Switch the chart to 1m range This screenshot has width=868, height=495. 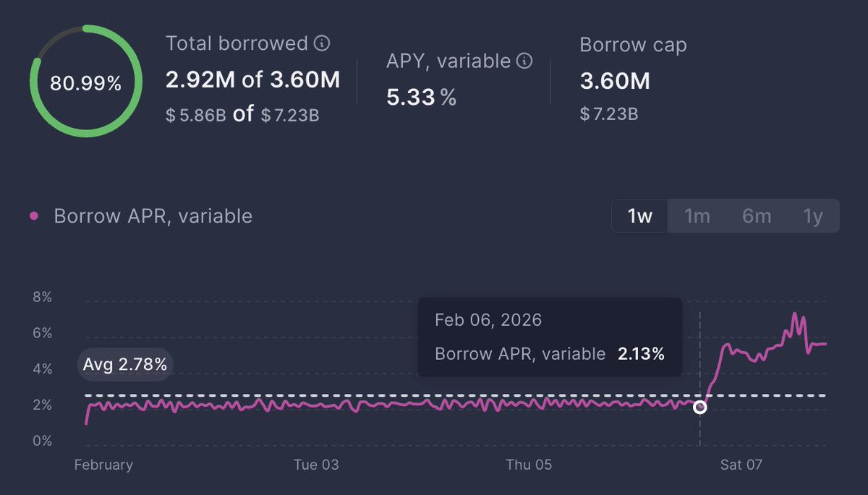(x=697, y=216)
